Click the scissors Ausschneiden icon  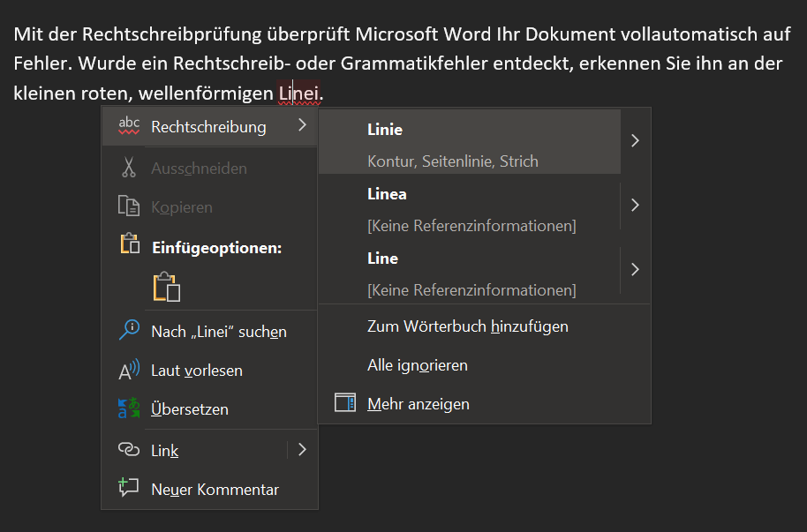(129, 168)
